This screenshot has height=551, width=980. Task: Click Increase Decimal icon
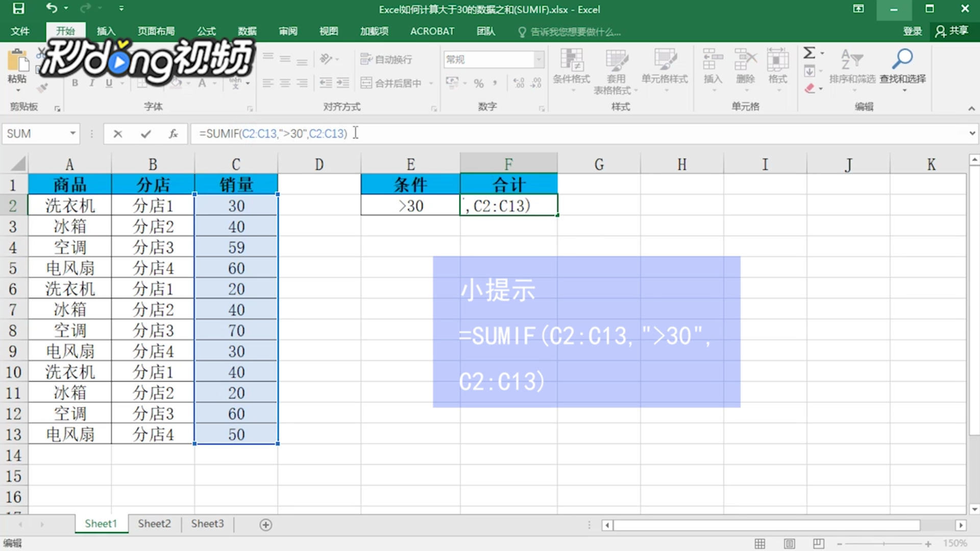tap(519, 83)
